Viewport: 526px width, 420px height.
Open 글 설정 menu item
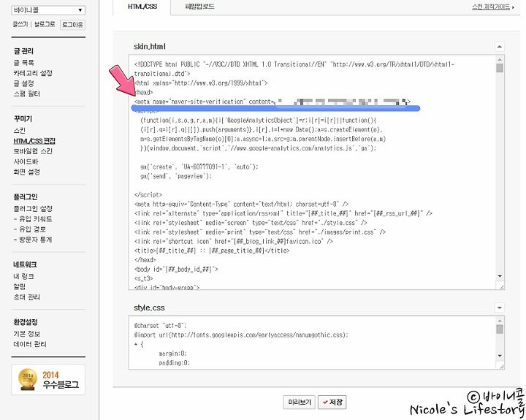23,83
